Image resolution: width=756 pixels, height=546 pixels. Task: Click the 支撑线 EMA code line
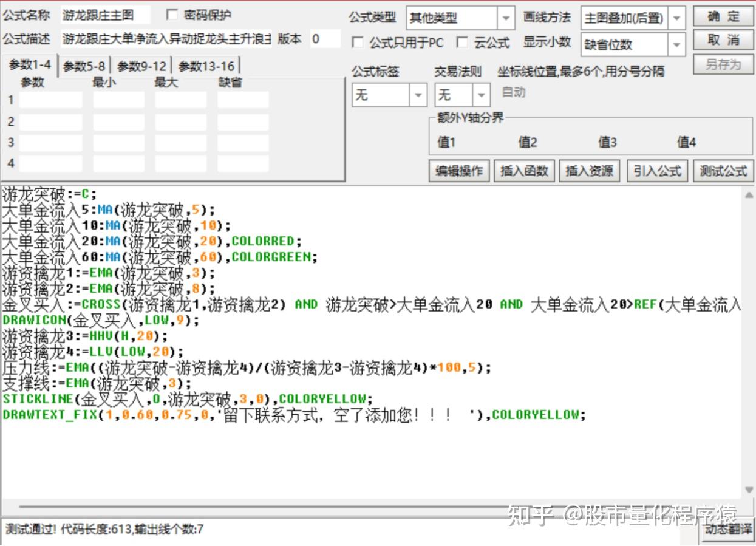click(x=96, y=383)
